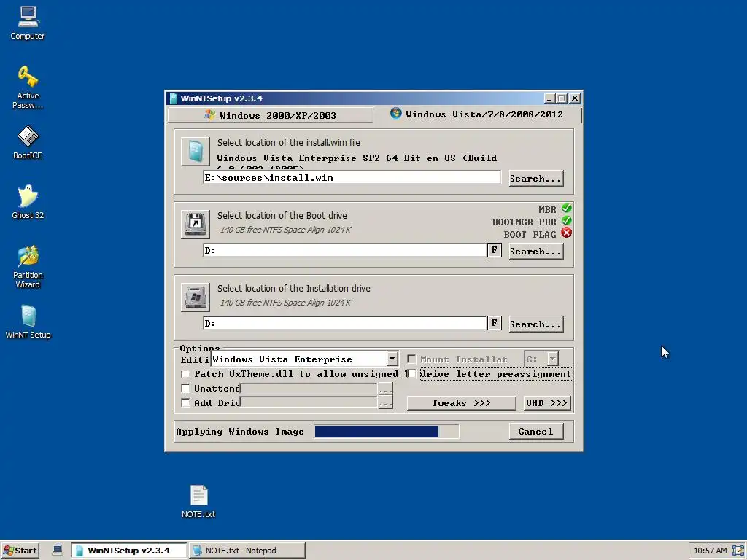Click the BOOTMGR PBR green check icon
This screenshot has height=560, width=747.
(566, 220)
